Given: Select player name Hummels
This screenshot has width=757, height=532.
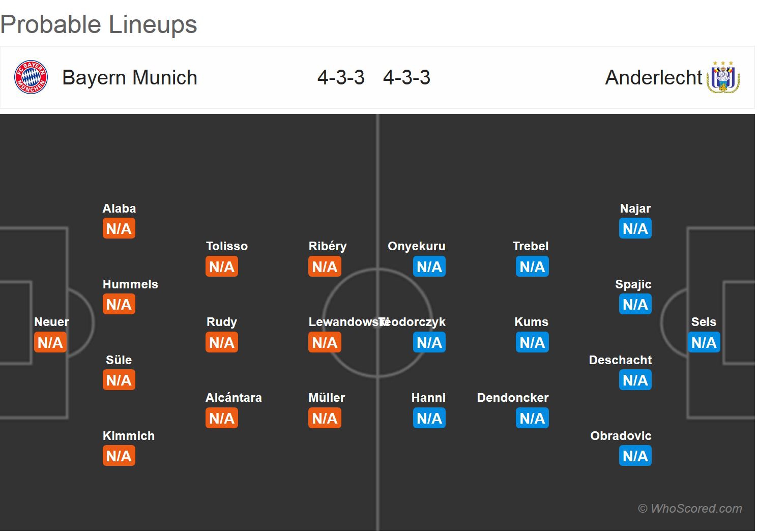Looking at the screenshot, I should (130, 284).
